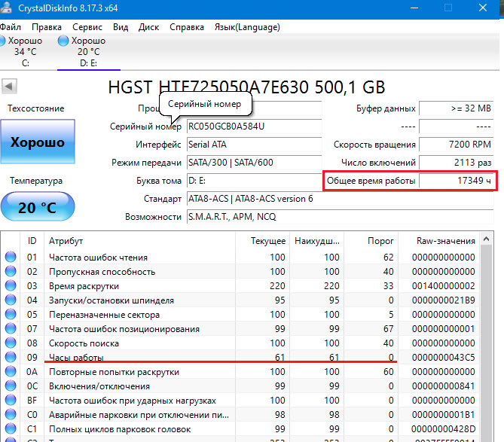Image resolution: width=504 pixels, height=442 pixels.
Task: Click the S.M.A.R.T., APM, NCQ features field
Action: (340, 217)
